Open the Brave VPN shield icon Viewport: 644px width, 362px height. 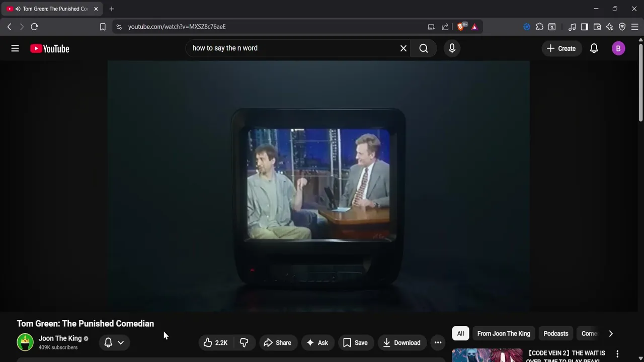622,27
